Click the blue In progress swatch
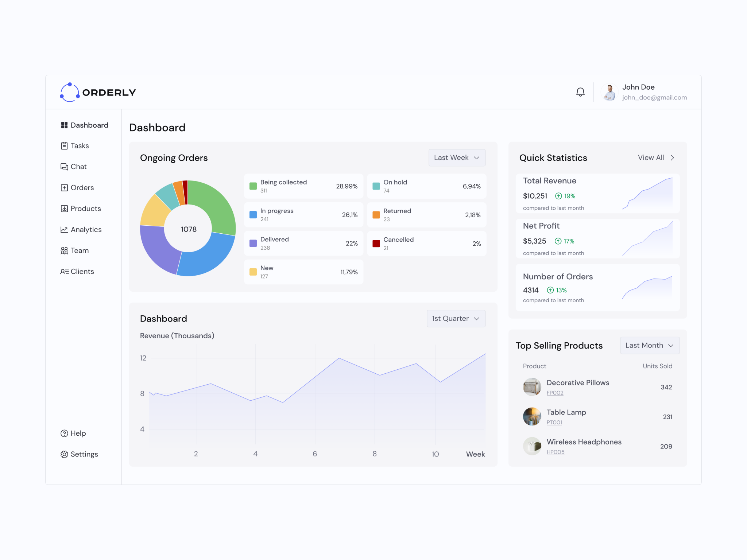The image size is (747, 560). [x=253, y=215]
